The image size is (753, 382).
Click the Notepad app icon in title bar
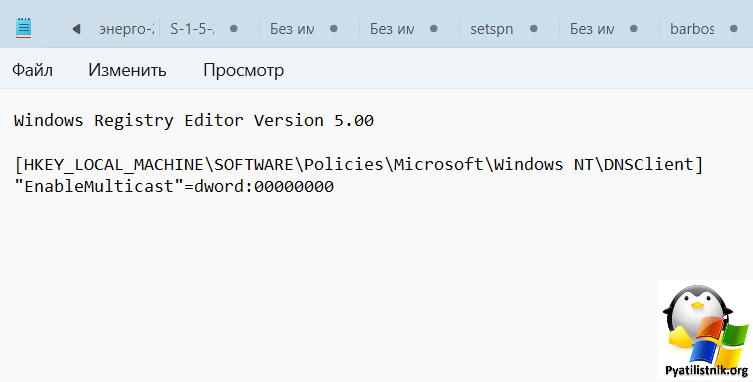[x=24, y=28]
